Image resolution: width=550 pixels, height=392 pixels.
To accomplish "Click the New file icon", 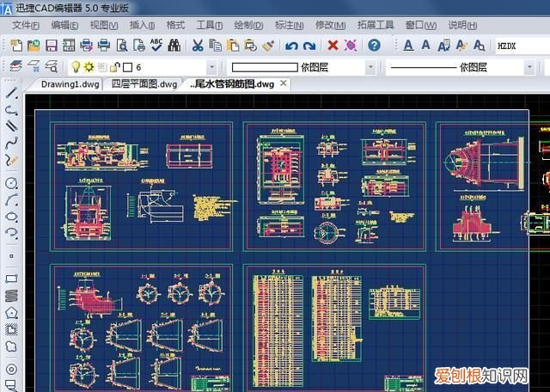I will coord(16,46).
